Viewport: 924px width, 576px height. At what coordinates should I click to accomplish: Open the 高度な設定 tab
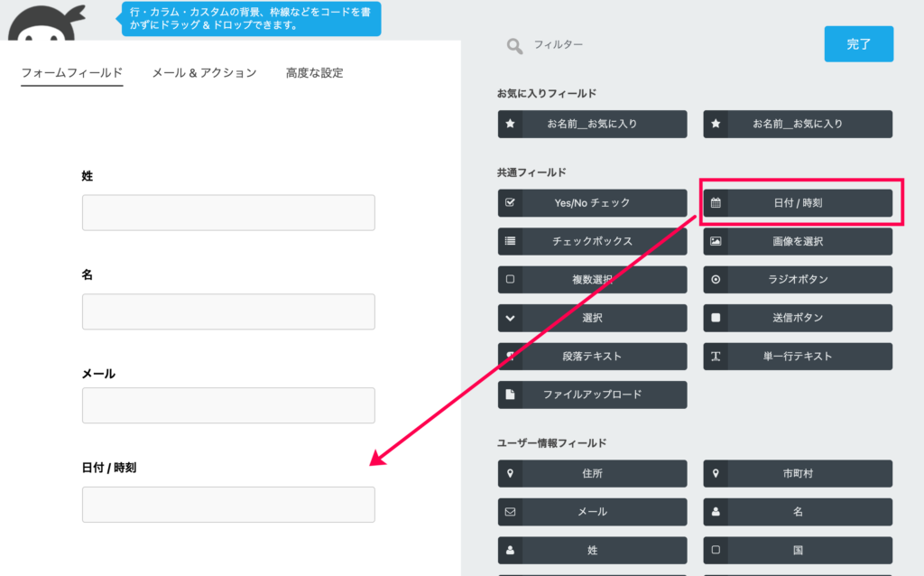coord(315,73)
